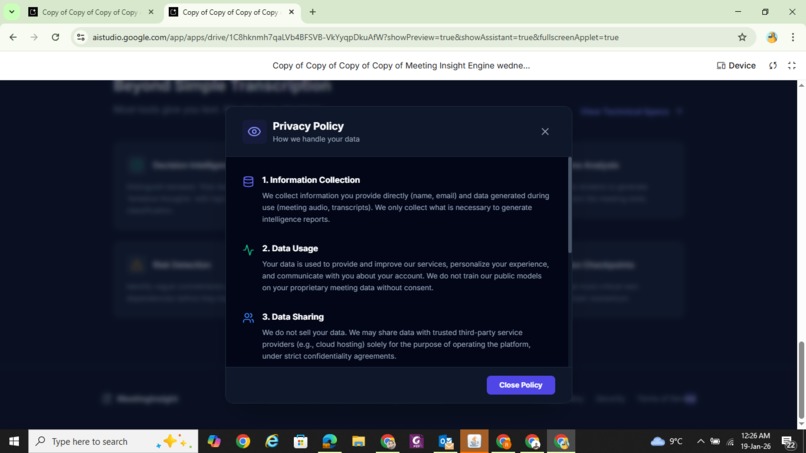Screen dimensions: 806x453
Task: Click the activity pulse icon for Data Usage
Action: pos(248,250)
